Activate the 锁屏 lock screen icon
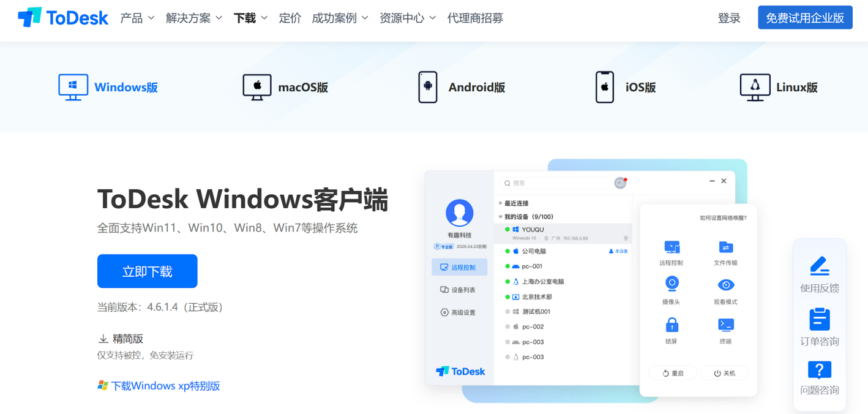Viewport: 868px width, 414px height. (x=672, y=325)
